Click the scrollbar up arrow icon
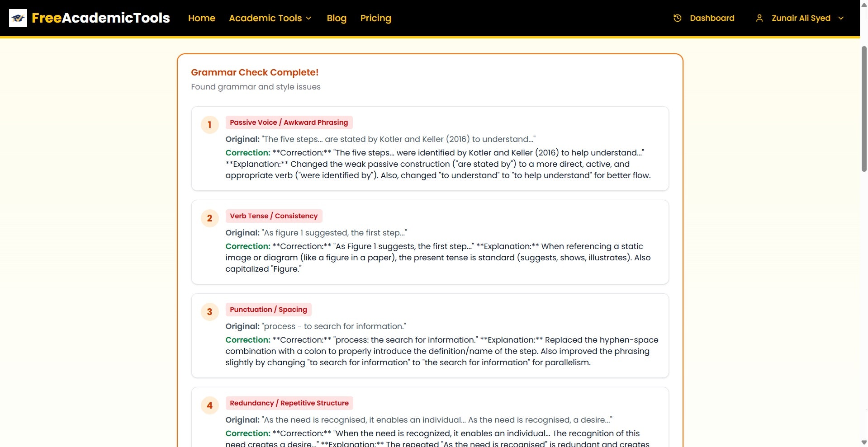 click(863, 4)
